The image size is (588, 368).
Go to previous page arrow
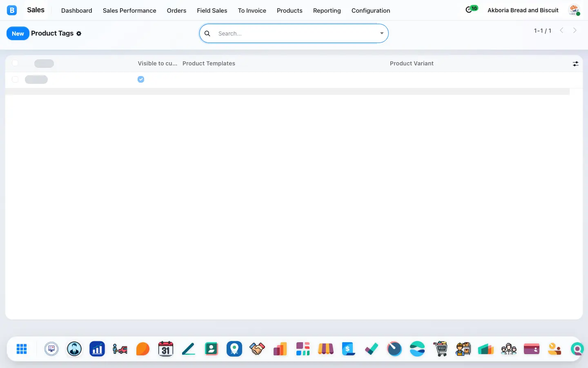(x=561, y=30)
